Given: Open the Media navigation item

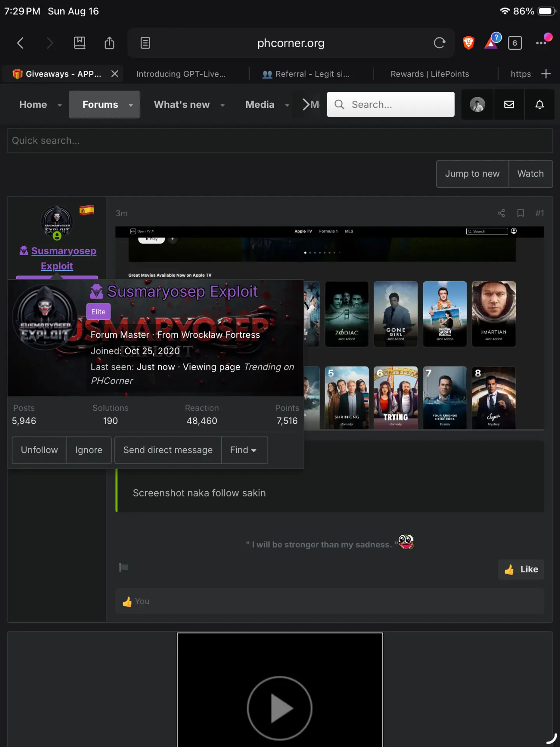Looking at the screenshot, I should [x=260, y=105].
